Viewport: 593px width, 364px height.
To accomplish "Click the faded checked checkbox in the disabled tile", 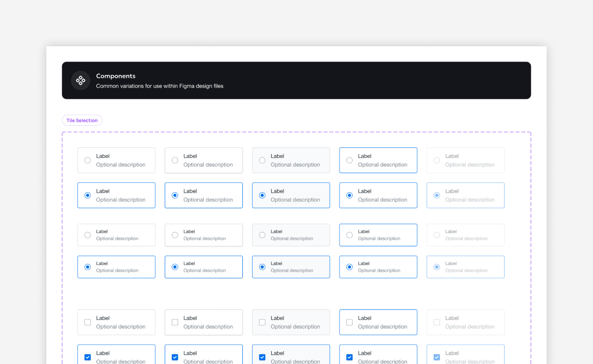I will tap(436, 357).
